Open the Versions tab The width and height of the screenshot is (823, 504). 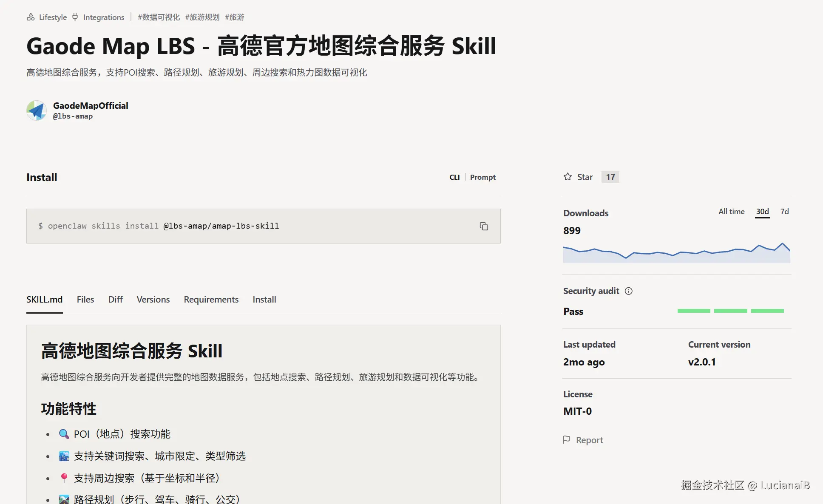[153, 300]
